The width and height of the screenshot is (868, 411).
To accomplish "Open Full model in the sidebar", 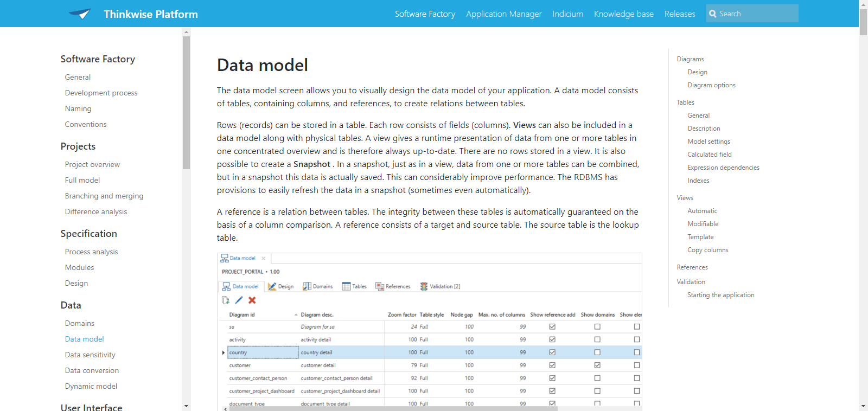I will [x=82, y=180].
